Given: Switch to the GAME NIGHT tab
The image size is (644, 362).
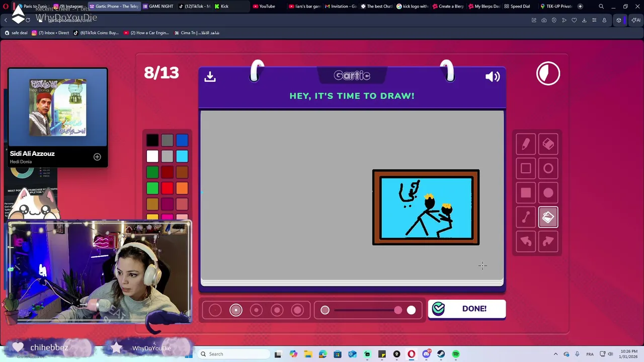Looking at the screenshot, I should 158,7.
